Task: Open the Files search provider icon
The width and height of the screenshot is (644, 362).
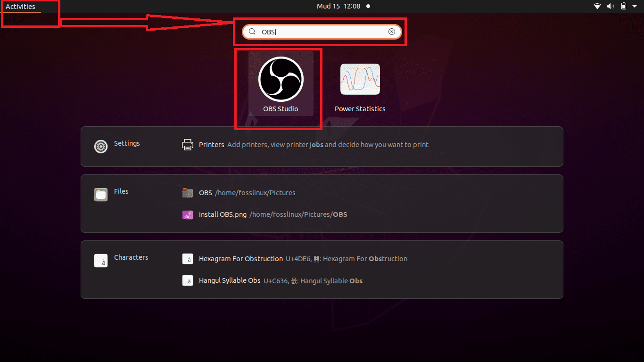Action: [101, 195]
